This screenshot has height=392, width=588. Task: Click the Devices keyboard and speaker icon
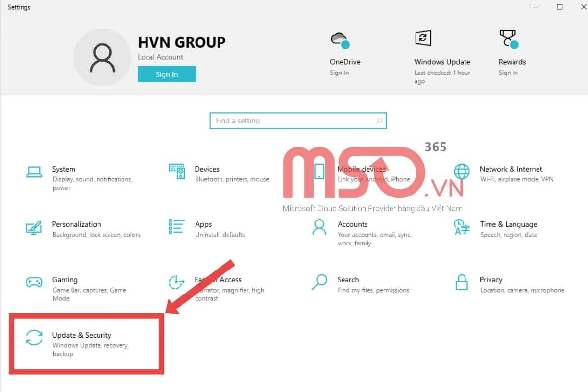176,171
